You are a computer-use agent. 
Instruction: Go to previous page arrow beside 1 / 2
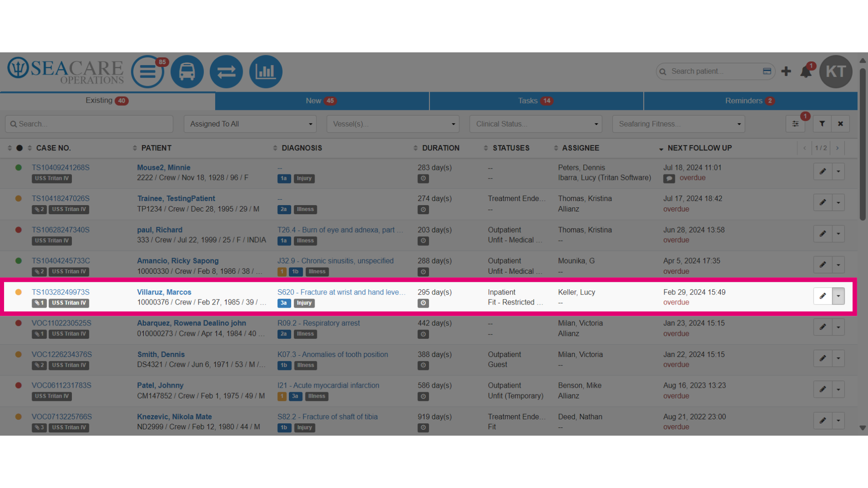click(x=805, y=148)
